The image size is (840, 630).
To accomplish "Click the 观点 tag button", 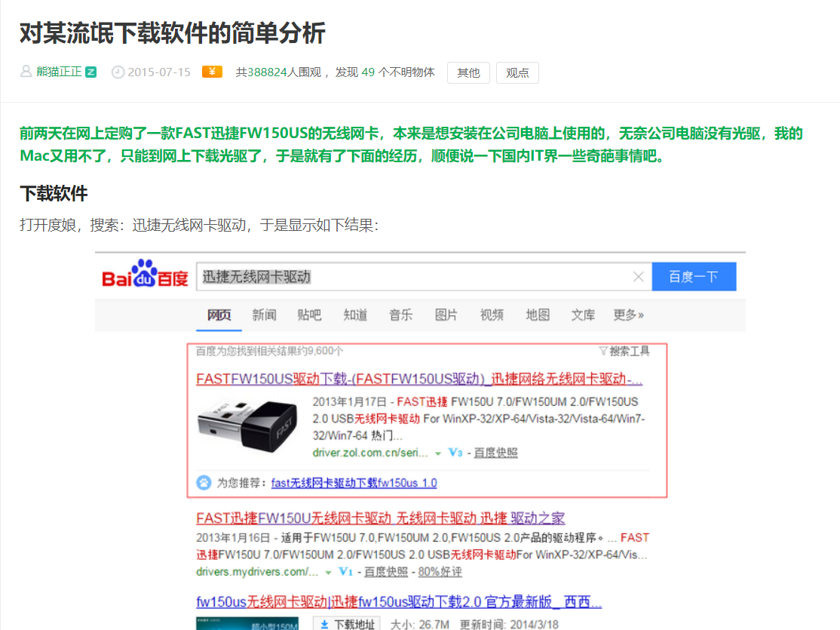I will 517,73.
